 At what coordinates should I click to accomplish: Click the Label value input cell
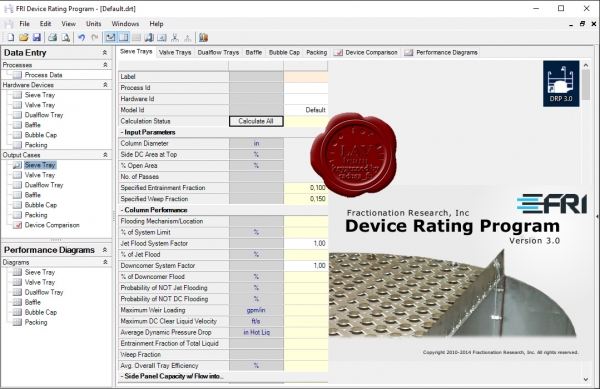(306, 76)
